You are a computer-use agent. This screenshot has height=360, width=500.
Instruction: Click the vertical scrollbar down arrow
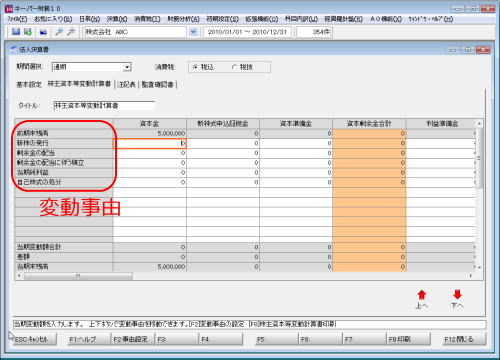(479, 267)
